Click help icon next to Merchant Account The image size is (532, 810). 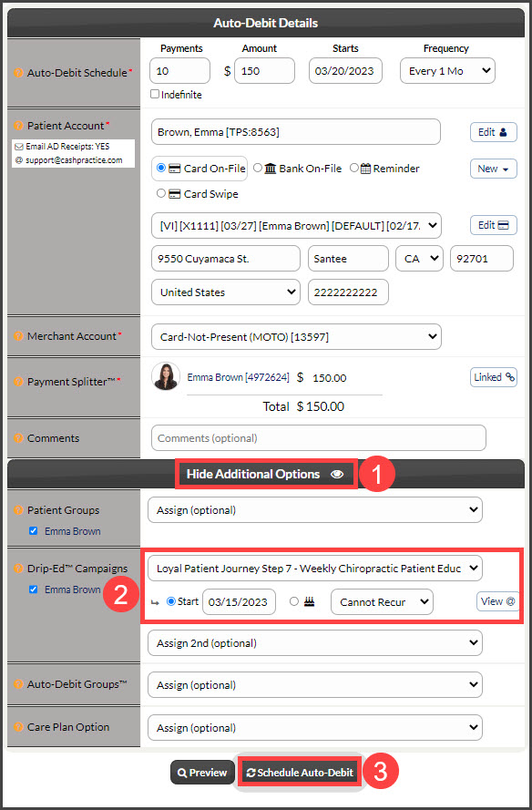click(18, 336)
